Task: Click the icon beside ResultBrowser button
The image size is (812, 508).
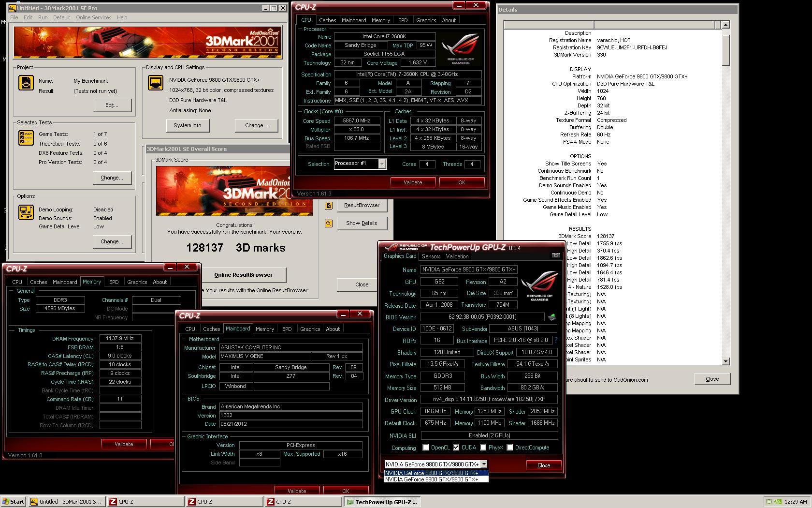Action: 329,205
